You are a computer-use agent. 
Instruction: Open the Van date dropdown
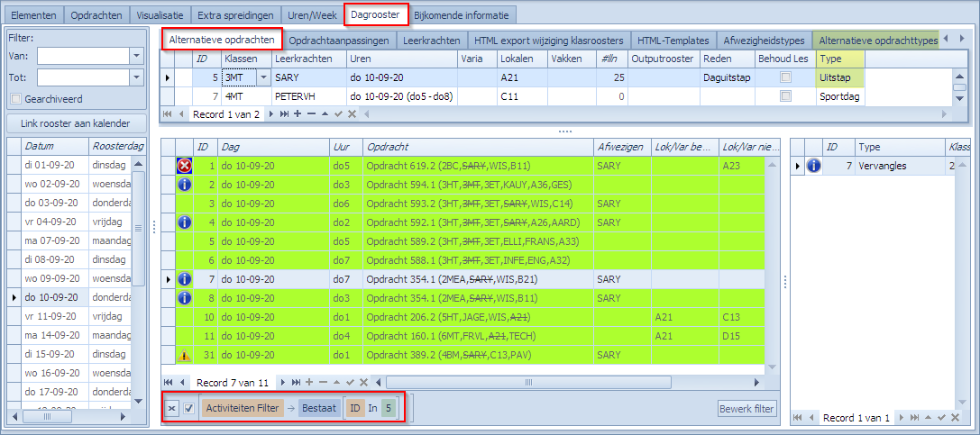[136, 56]
